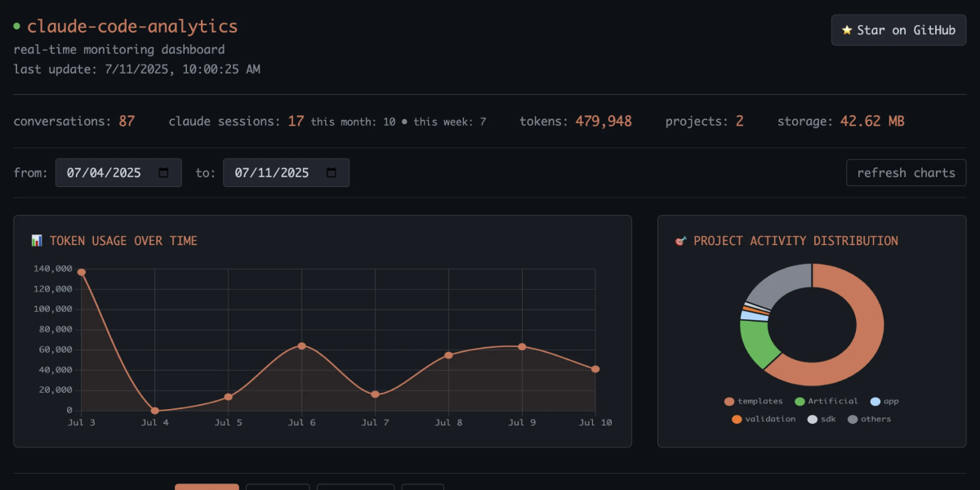Click the app legend dot in the pie legend
Image resolution: width=980 pixels, height=490 pixels.
[x=875, y=400]
